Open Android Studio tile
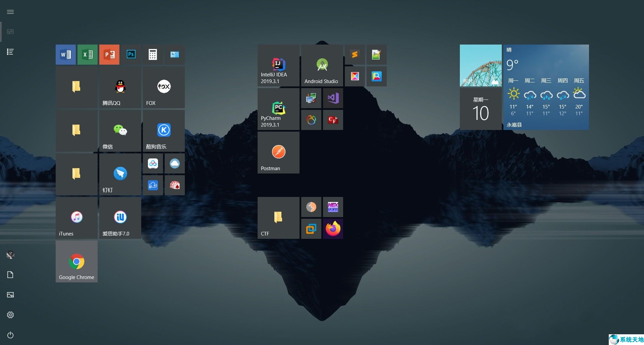Screen dimensions: 644x345 pyautogui.click(x=322, y=65)
